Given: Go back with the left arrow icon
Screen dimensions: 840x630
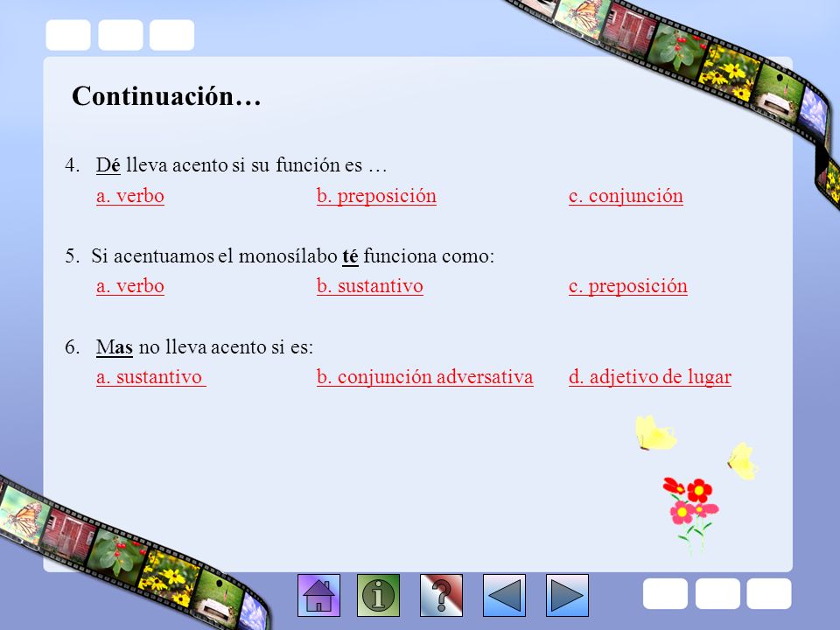Looking at the screenshot, I should tap(504, 595).
